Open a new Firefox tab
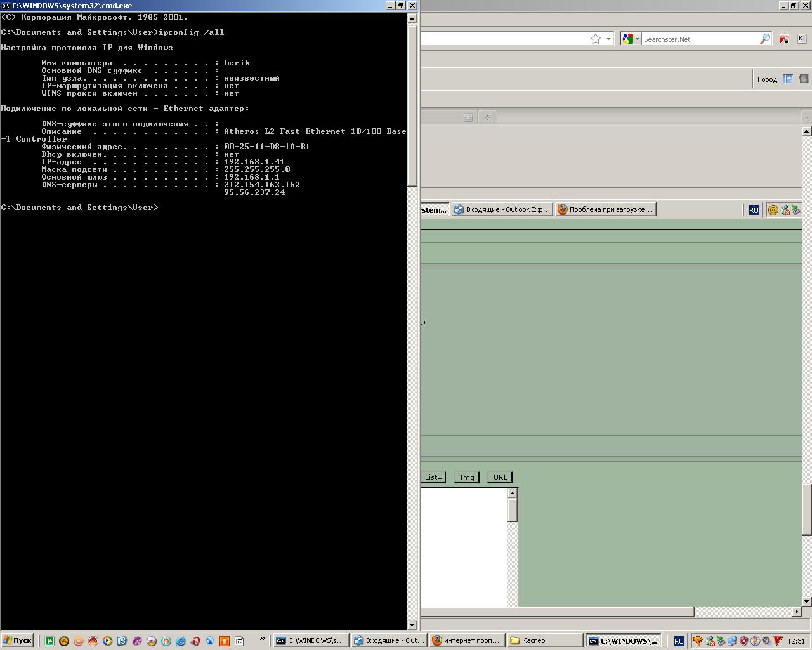This screenshot has width=812, height=650. click(487, 117)
